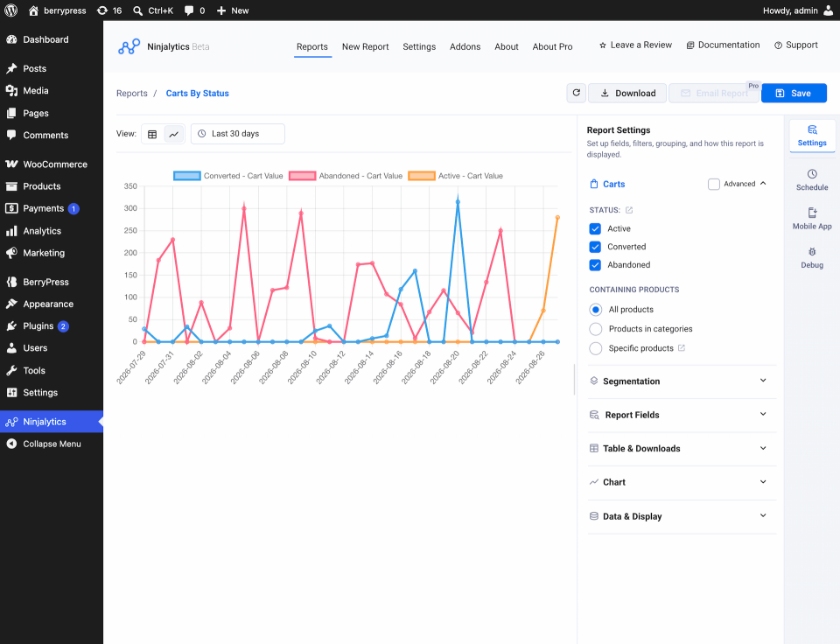Open the About tab
840x644 pixels.
coord(507,46)
